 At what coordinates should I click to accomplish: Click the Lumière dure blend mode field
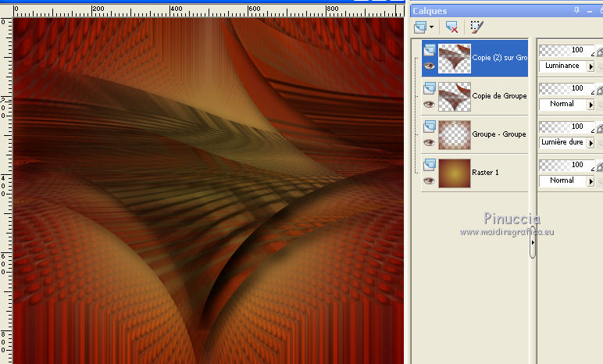[563, 142]
